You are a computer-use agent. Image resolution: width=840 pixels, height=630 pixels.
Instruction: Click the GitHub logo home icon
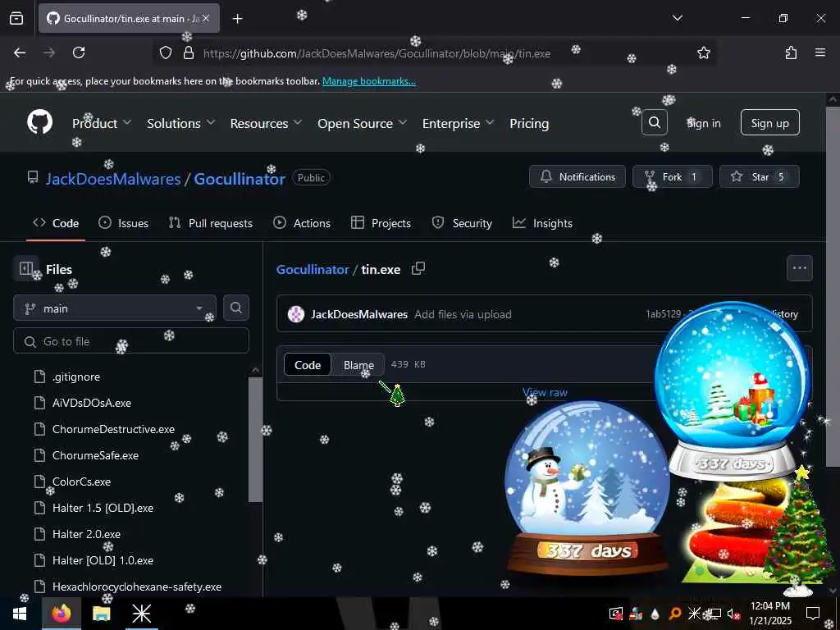(x=39, y=123)
